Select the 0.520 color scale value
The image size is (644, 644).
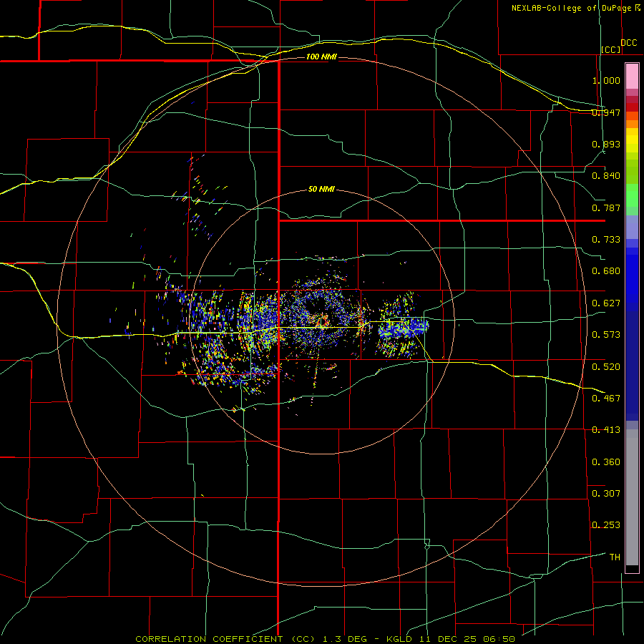point(606,367)
